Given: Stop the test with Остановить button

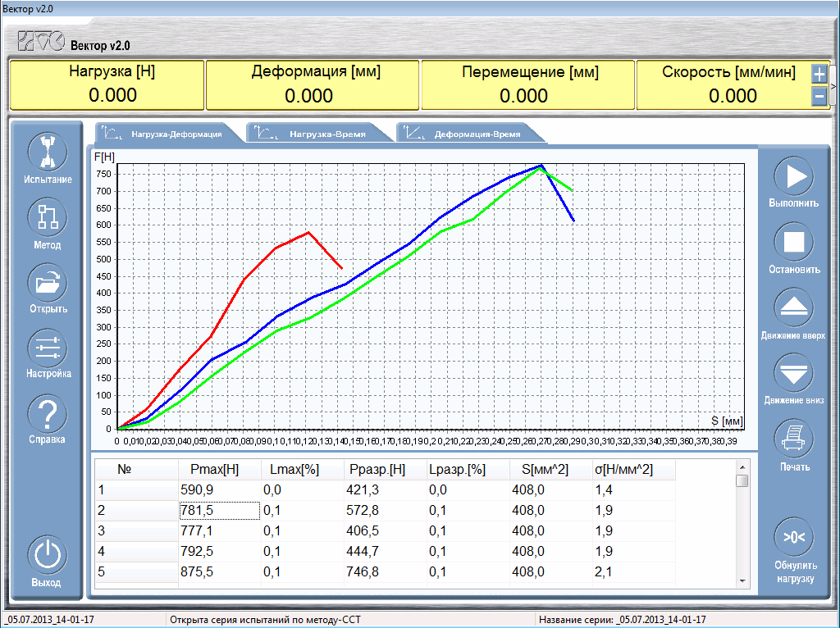Looking at the screenshot, I should [793, 242].
